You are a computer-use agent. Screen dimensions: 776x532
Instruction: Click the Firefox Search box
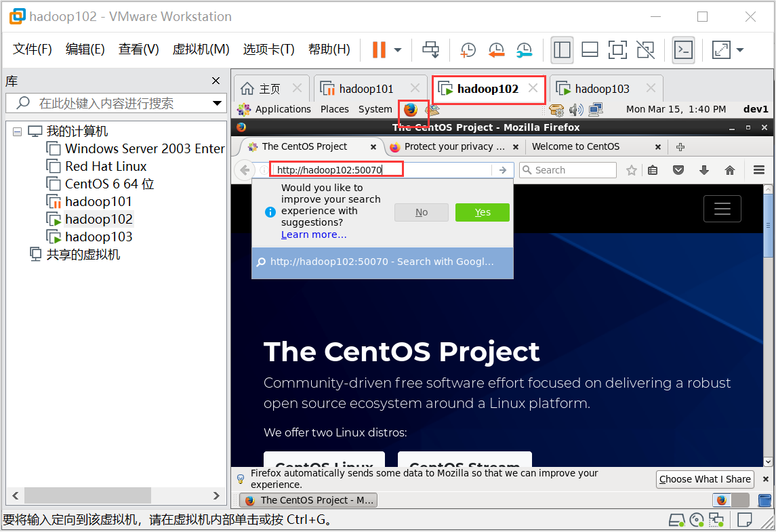click(x=568, y=170)
